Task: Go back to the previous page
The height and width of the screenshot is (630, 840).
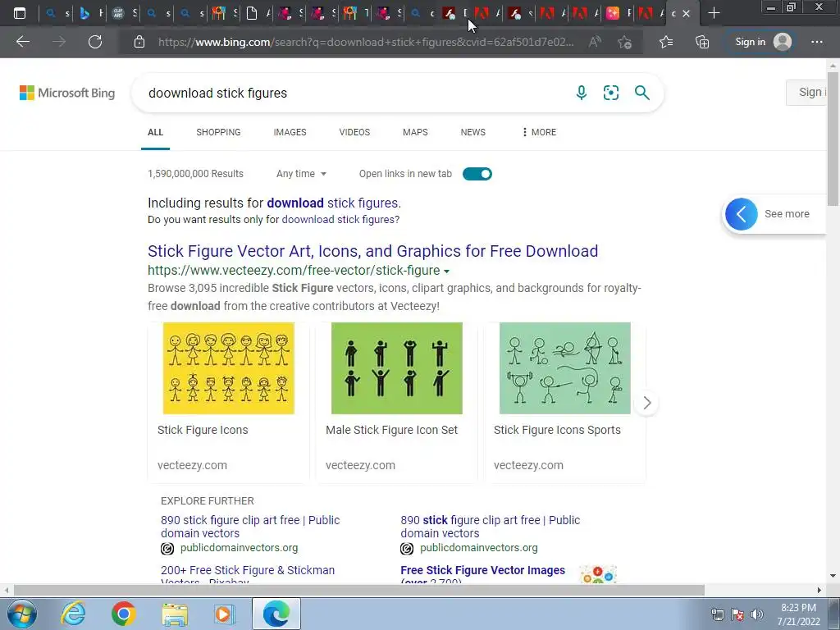Action: [x=22, y=42]
